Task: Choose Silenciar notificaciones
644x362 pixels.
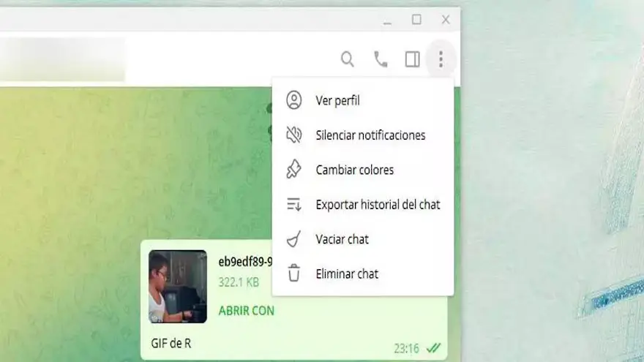Action: pyautogui.click(x=363, y=135)
